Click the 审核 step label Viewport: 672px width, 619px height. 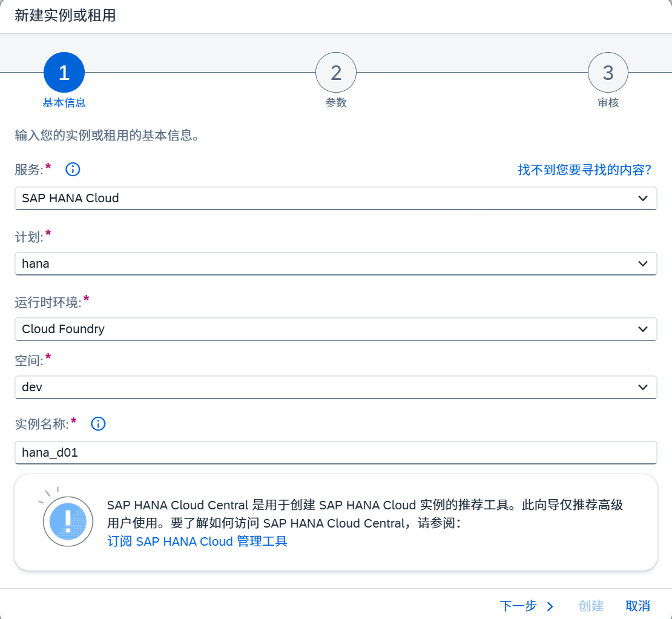[x=608, y=103]
